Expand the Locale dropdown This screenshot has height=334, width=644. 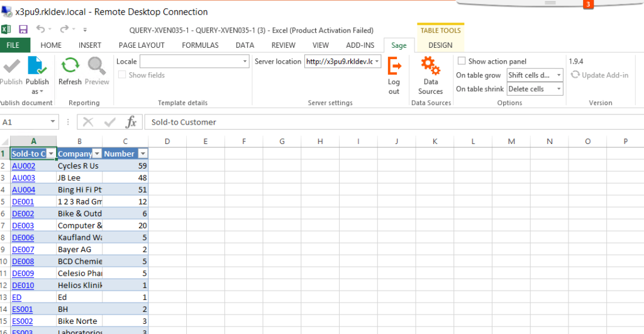point(245,62)
